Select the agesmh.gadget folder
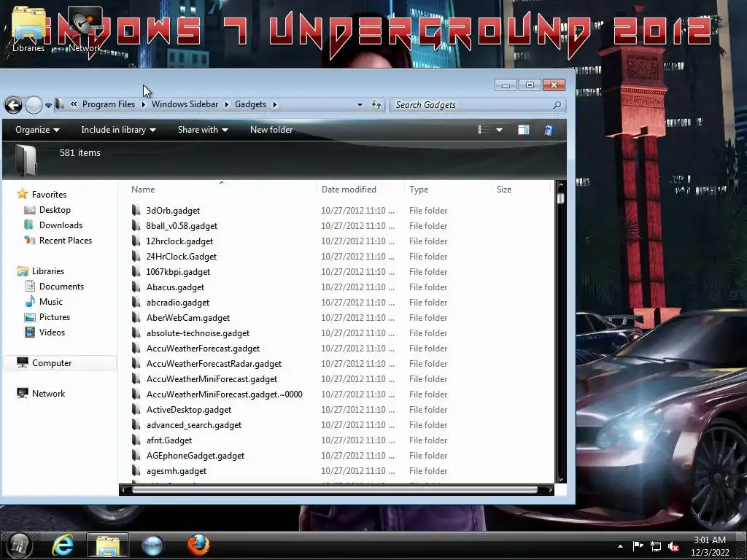The width and height of the screenshot is (747, 560). [x=177, y=471]
